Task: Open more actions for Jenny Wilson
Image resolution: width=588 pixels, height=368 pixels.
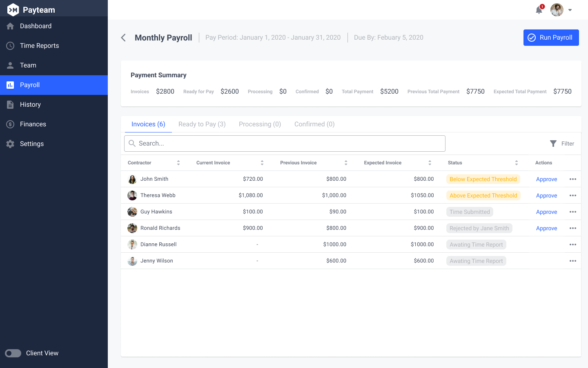Action: [572, 261]
